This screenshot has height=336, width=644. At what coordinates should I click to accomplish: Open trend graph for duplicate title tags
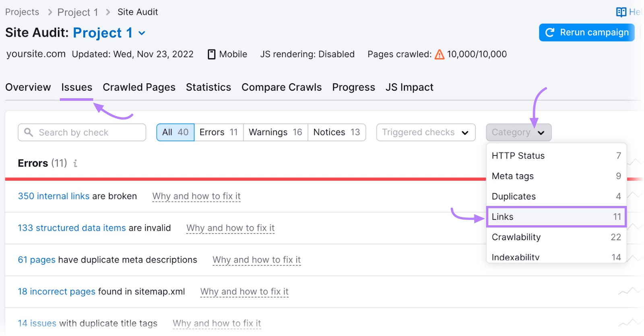coord(629,323)
